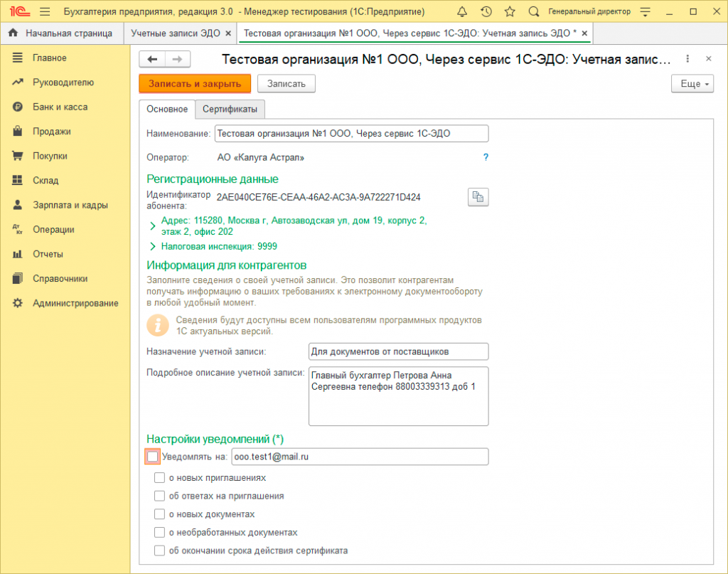728x574 pixels.
Task: Expand the Налоговая инспекция section
Action: pyautogui.click(x=152, y=247)
